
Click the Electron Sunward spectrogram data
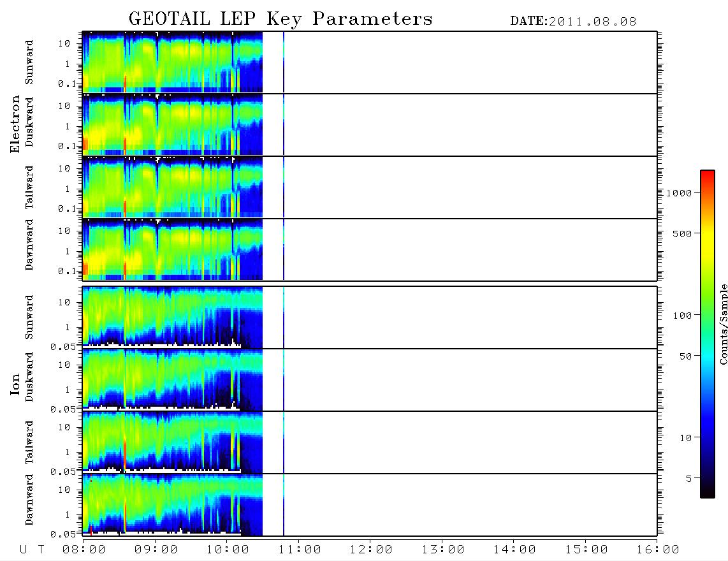pos(172,62)
